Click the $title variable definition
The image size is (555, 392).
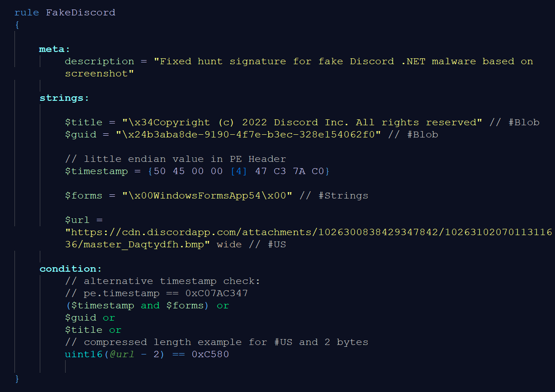click(x=84, y=123)
